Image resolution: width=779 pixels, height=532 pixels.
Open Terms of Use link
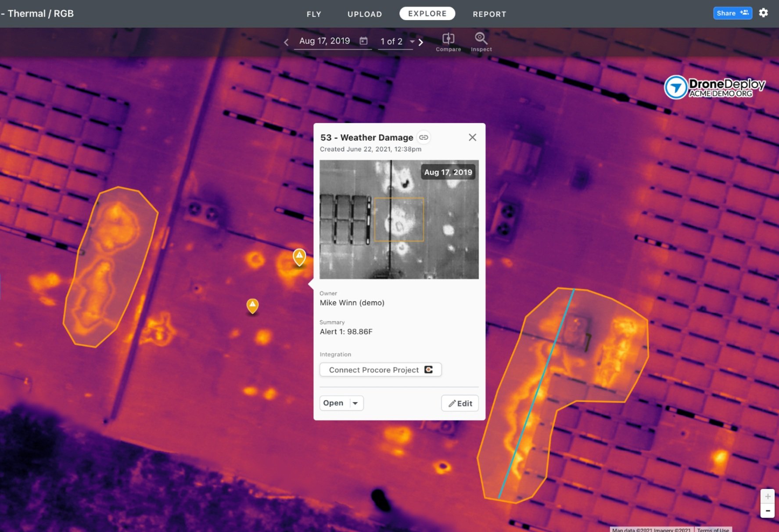coord(713,529)
